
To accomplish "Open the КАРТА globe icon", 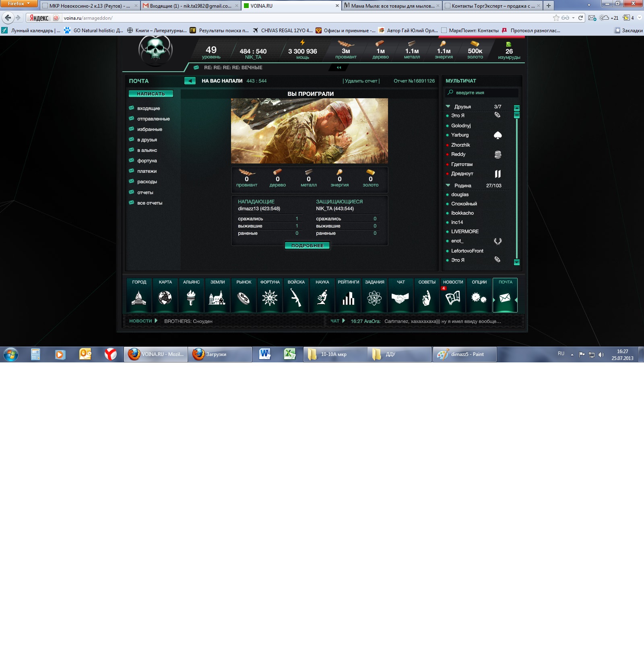I will pos(165,298).
